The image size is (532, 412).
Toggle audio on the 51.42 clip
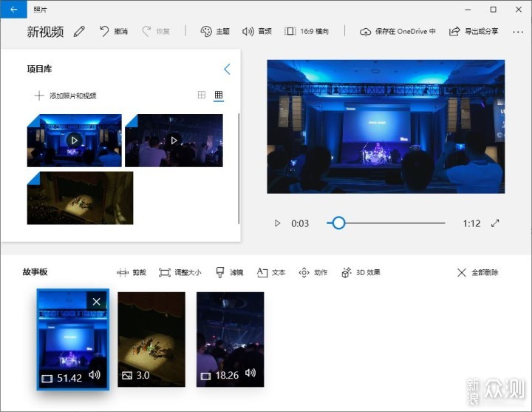pos(95,375)
